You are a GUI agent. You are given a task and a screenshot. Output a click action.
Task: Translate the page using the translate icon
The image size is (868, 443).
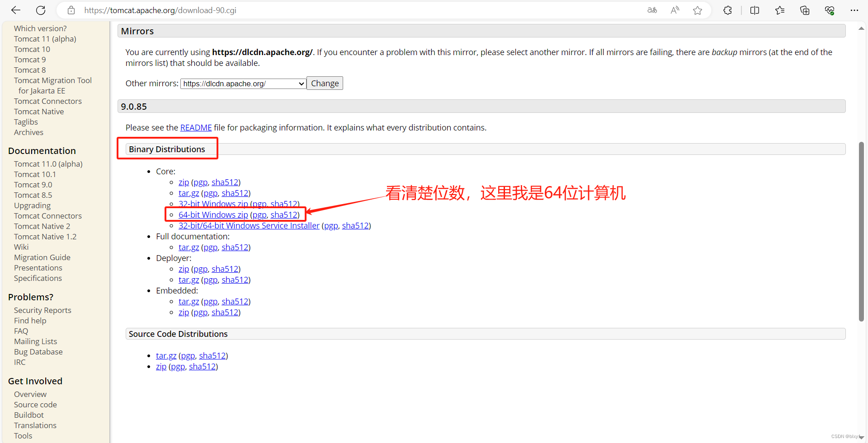click(x=651, y=10)
